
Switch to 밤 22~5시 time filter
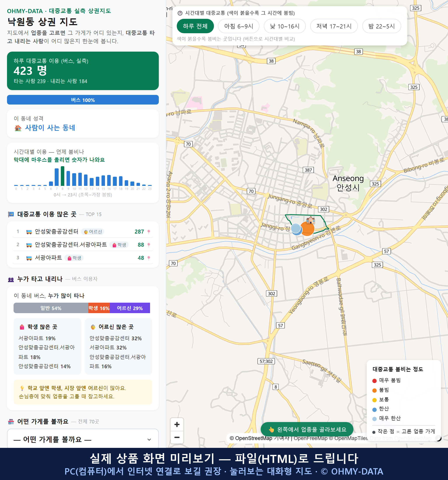381,26
